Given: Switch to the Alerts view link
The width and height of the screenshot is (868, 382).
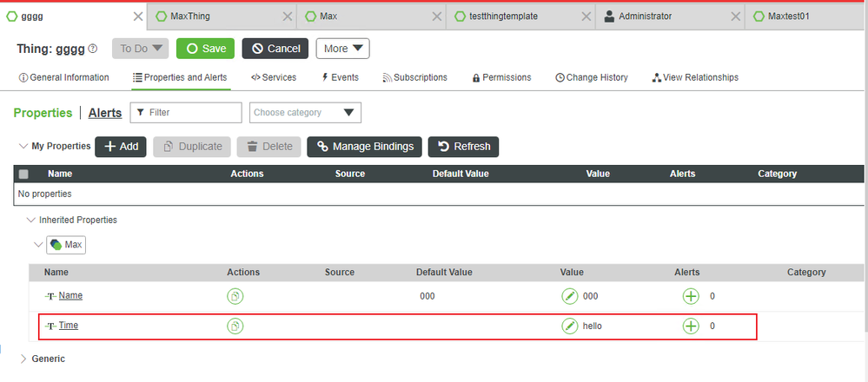Looking at the screenshot, I should [x=104, y=113].
